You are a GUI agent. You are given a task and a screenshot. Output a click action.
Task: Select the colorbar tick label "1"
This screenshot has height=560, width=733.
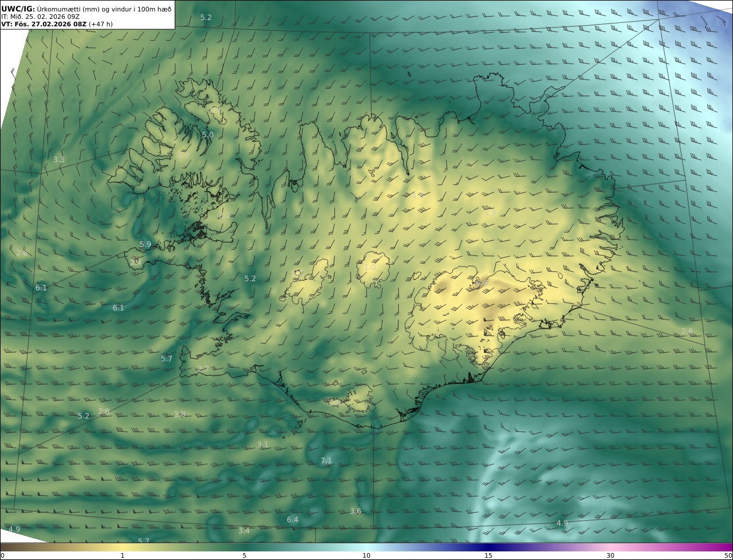coord(123,555)
